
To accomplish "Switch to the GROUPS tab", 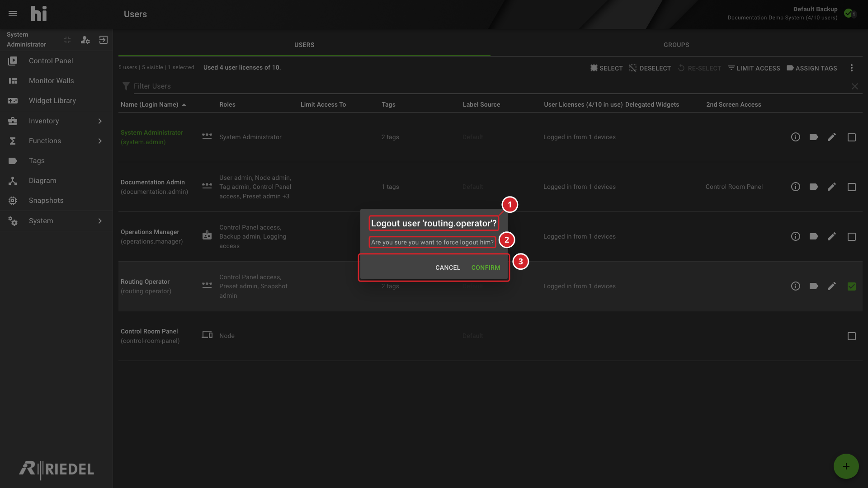I will pyautogui.click(x=676, y=45).
